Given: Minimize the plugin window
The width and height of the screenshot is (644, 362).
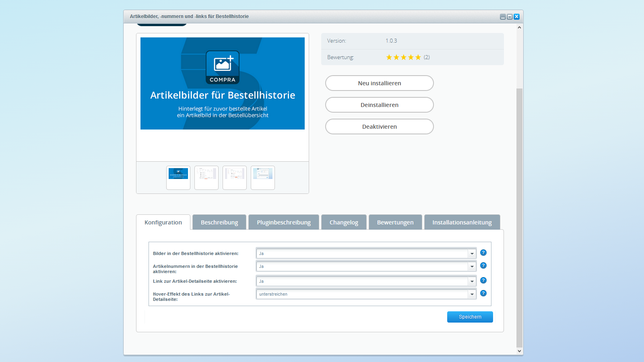Looking at the screenshot, I should pos(503,16).
